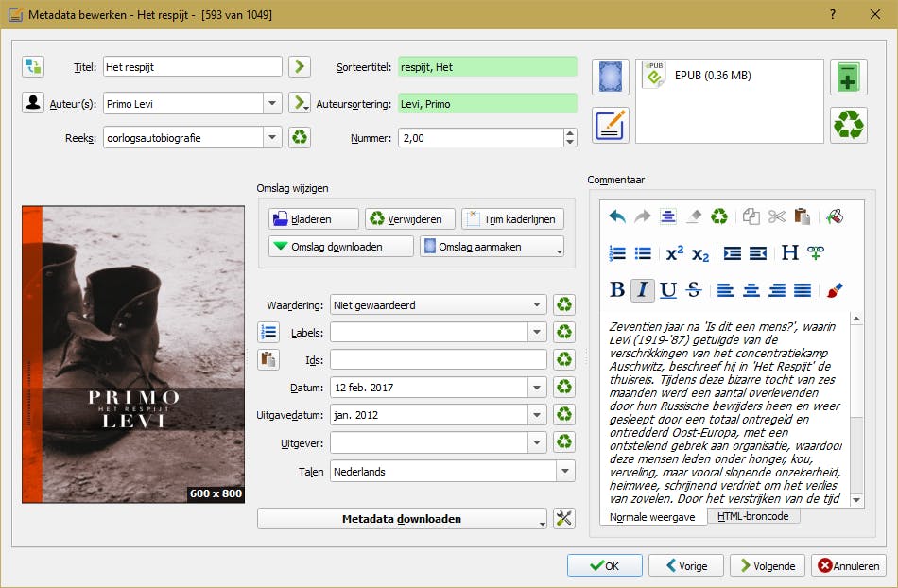This screenshot has width=898, height=588.
Task: Open the manage authors icon
Action: coord(33,102)
